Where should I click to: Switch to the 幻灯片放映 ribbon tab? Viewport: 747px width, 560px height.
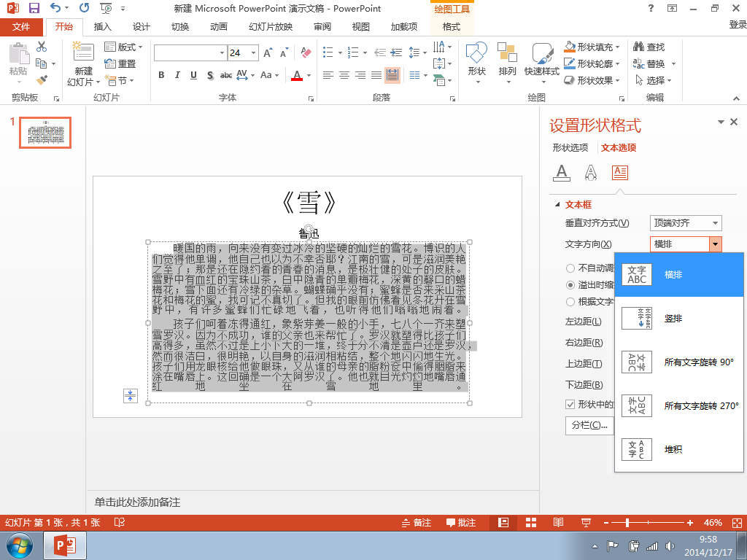pyautogui.click(x=271, y=27)
